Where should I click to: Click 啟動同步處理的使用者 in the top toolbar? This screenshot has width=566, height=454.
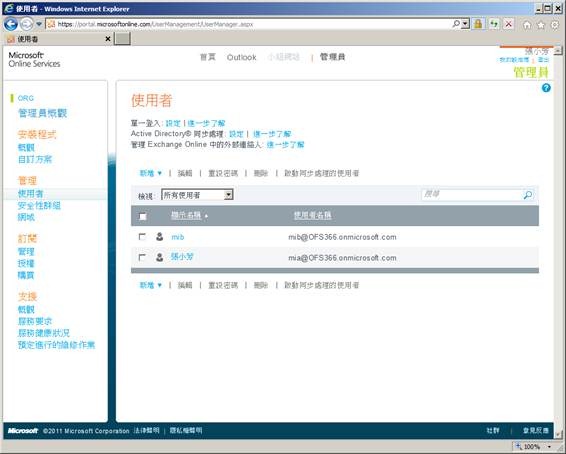[322, 173]
